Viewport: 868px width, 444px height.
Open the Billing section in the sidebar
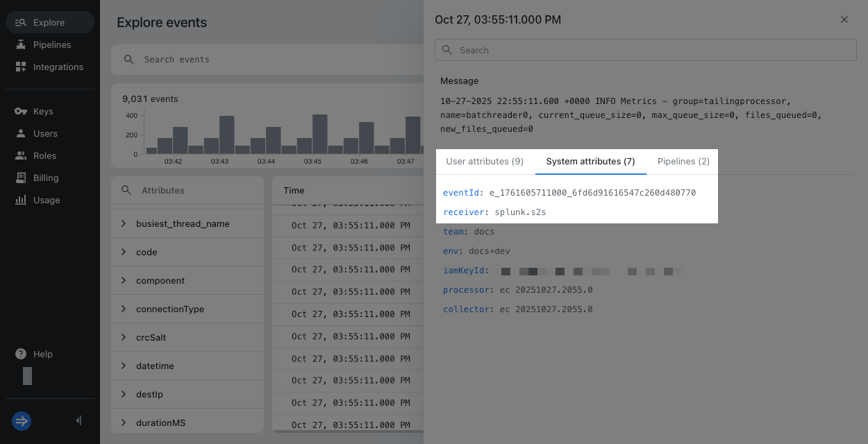(44, 178)
